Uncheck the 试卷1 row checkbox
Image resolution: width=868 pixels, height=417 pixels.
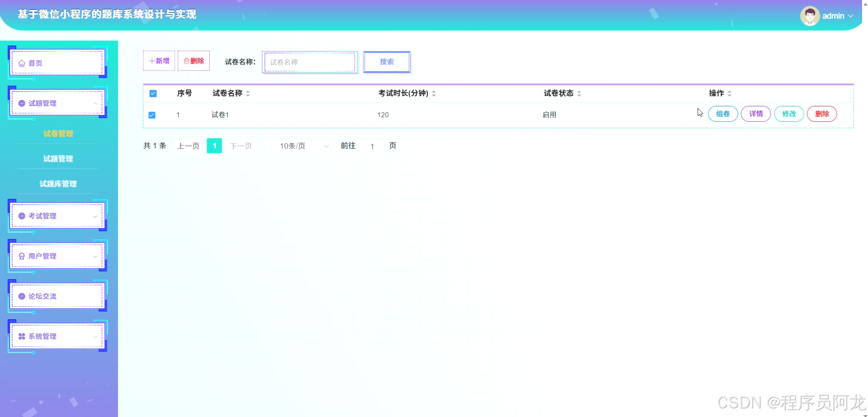152,115
